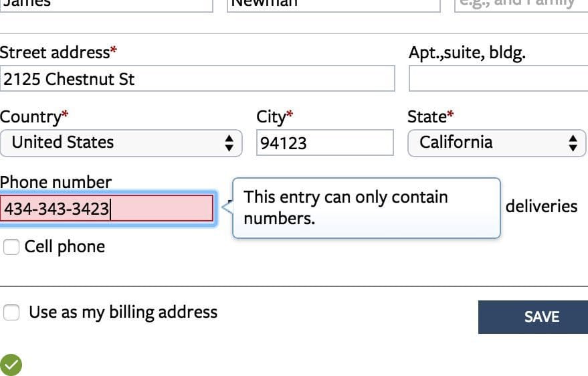588x376 pixels.
Task: Click into the Apt., suite, bldg. input
Action: pyautogui.click(x=498, y=79)
